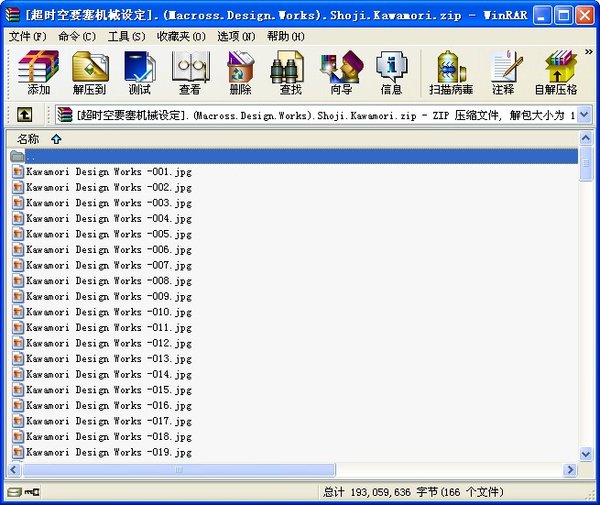Show archive 信息 (Info) icon
Image resolution: width=600 pixels, height=505 pixels.
coord(391,73)
